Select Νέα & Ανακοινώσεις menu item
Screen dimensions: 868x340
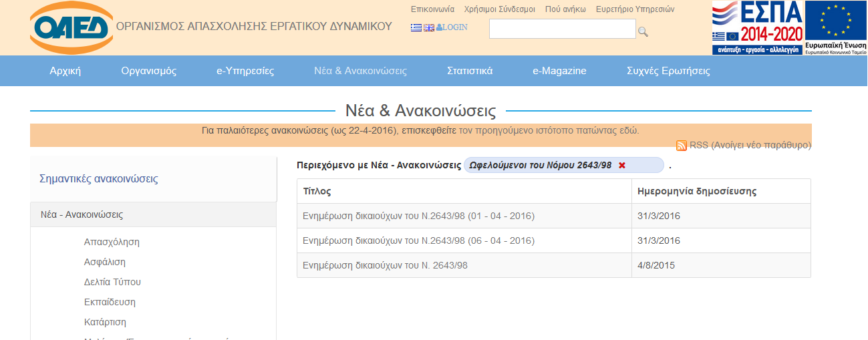pyautogui.click(x=360, y=71)
